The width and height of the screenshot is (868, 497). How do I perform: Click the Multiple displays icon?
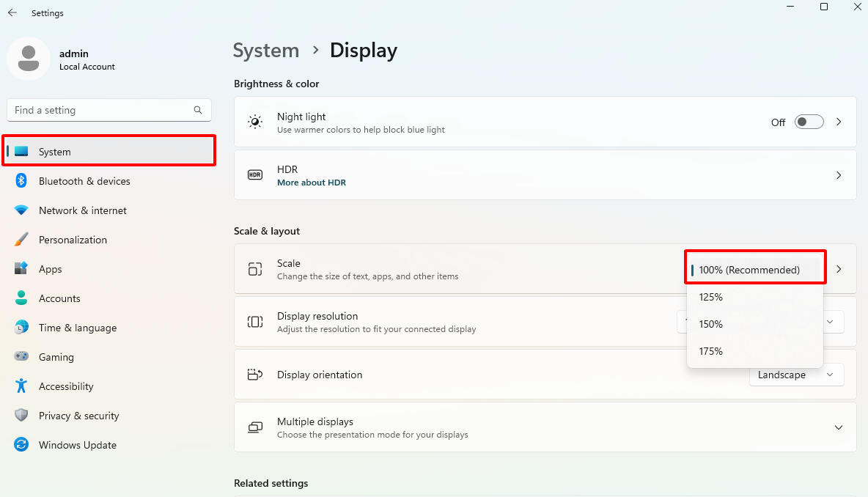point(254,427)
